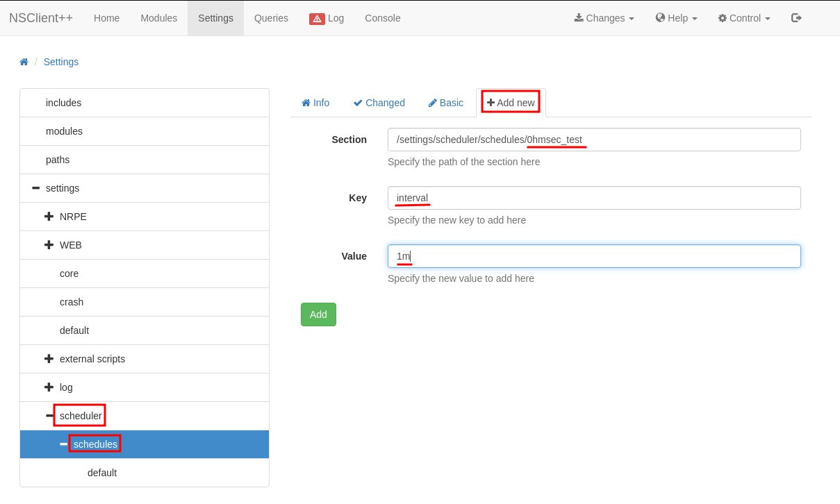Switch to the Info tab

click(x=315, y=103)
